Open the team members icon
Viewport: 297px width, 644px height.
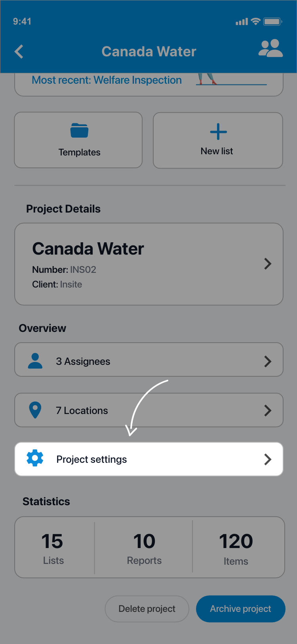point(270,49)
